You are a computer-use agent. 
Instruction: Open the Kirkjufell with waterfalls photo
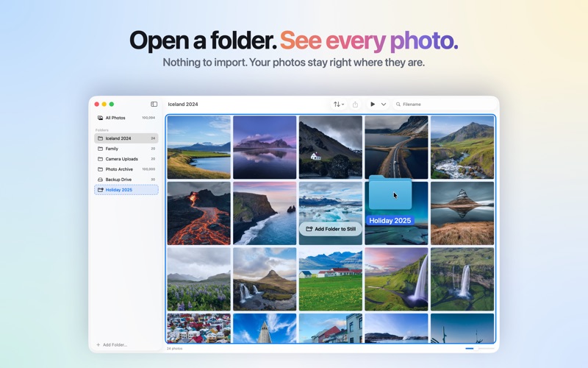(265, 279)
